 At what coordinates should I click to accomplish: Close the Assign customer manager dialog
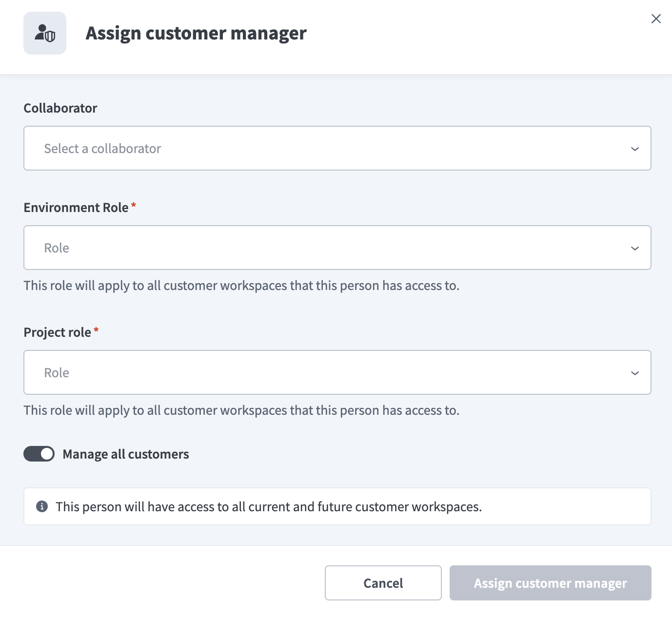click(x=656, y=19)
